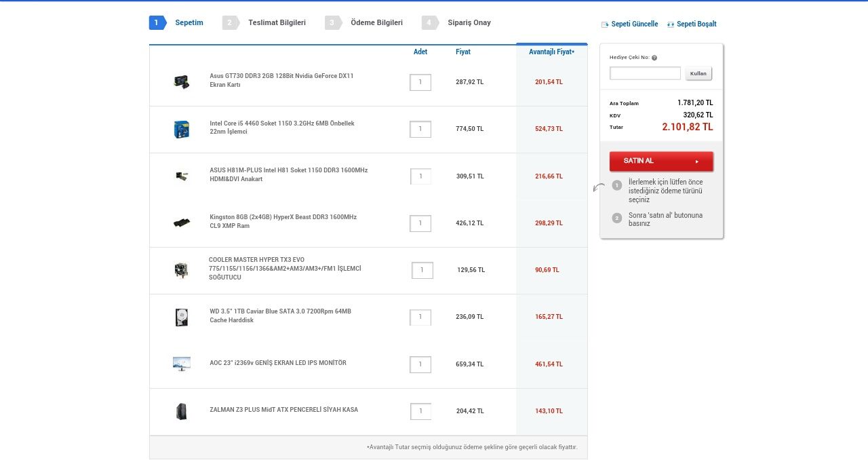Click the Cooler Master Hyper TX3 image

(181, 270)
